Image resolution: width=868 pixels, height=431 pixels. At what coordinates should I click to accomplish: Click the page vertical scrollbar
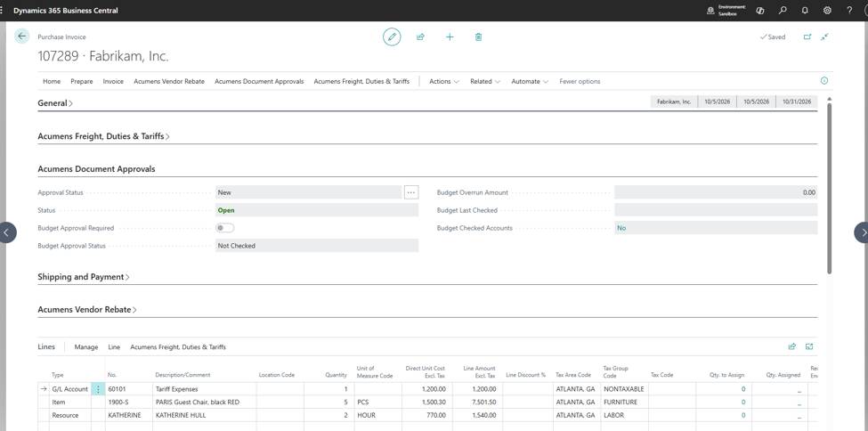(829, 188)
